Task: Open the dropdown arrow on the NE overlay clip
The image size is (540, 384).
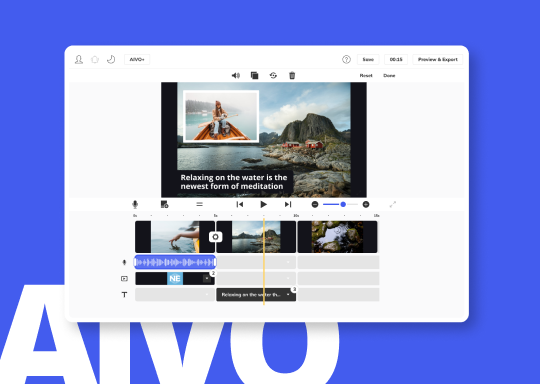Action: 207,278
